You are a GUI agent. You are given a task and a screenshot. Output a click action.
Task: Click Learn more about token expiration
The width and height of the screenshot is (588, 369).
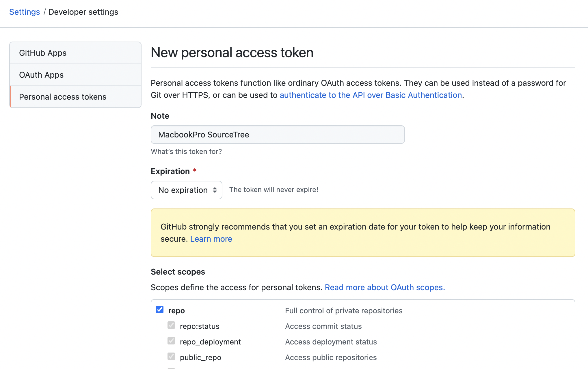pos(211,239)
